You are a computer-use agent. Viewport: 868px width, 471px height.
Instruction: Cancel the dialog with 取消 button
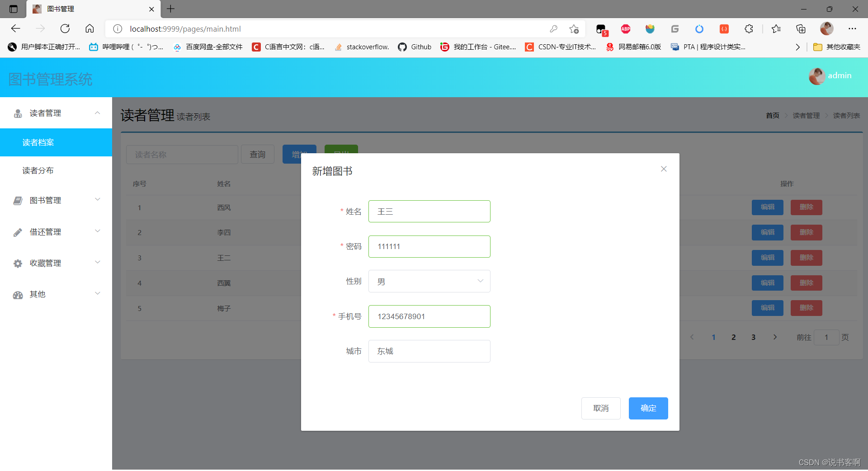(601, 408)
